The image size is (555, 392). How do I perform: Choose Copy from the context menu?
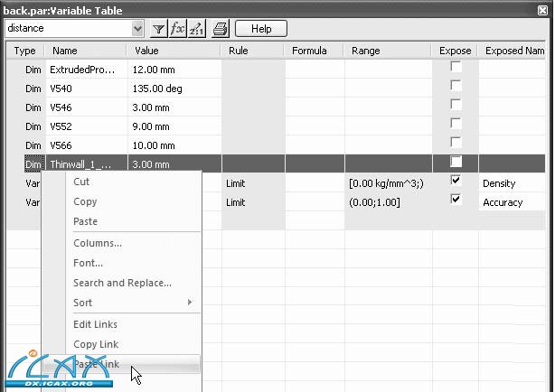[121, 201]
